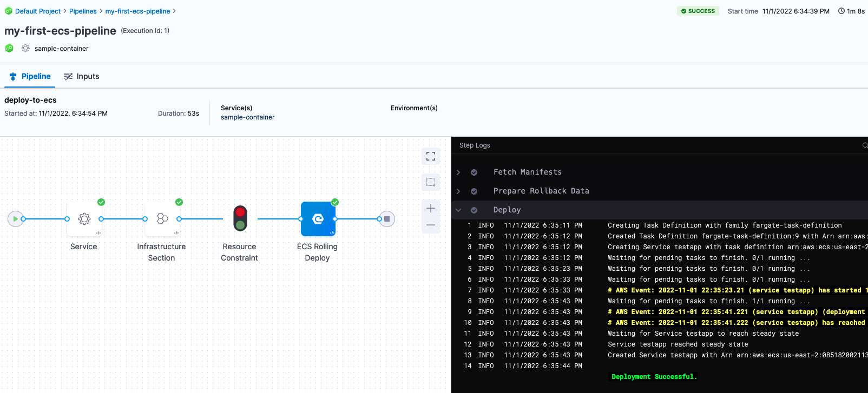Search within the step logs
Screen dimensions: 868x393
pyautogui.click(x=864, y=145)
